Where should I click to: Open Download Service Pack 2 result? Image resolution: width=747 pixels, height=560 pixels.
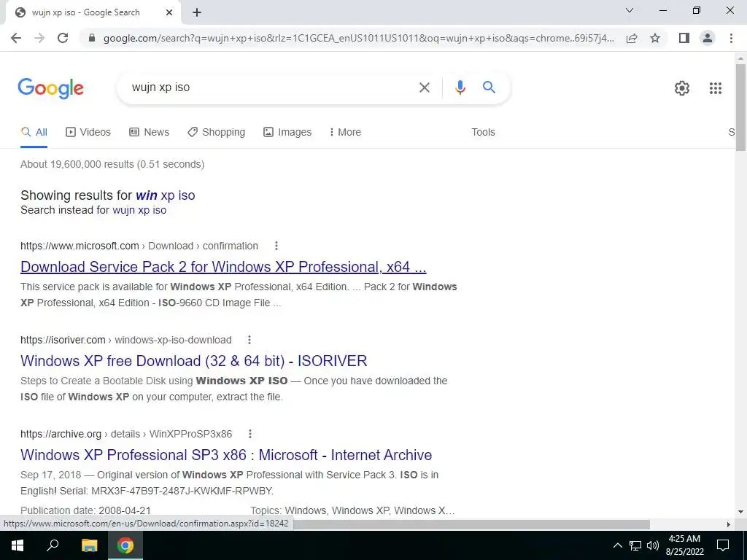pos(223,267)
